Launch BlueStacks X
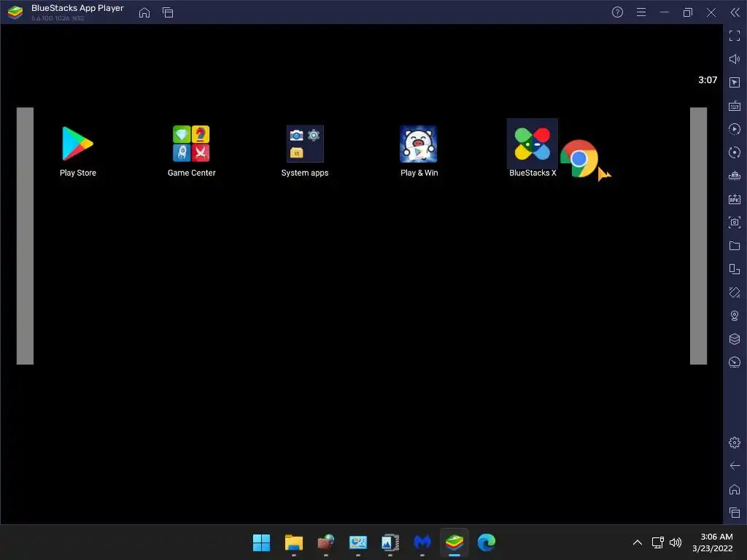Screen dimensions: 747x560 [x=532, y=144]
